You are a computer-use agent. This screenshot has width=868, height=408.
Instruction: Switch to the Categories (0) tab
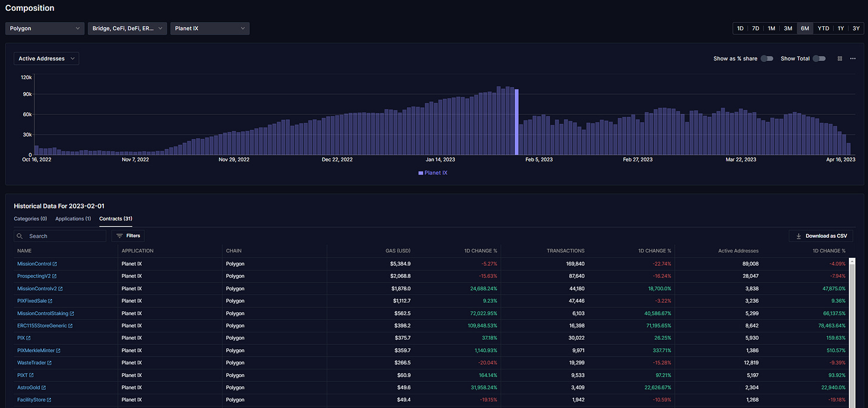click(30, 219)
